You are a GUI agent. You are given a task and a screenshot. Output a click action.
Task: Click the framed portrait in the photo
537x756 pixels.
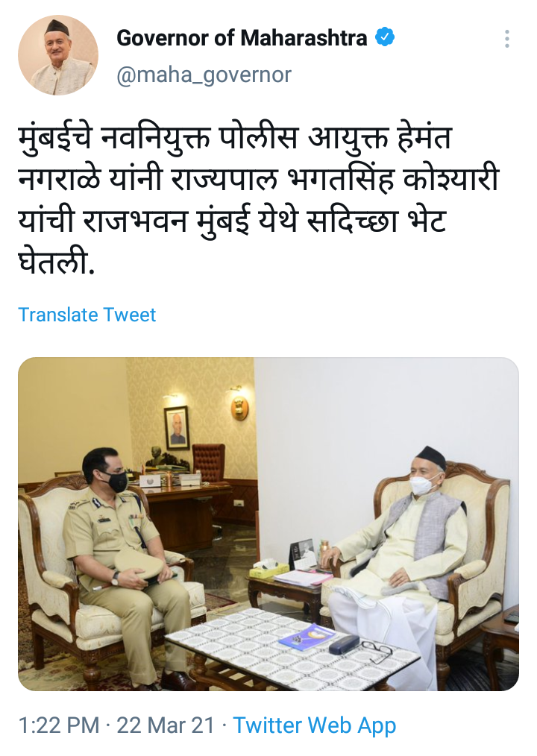pyautogui.click(x=177, y=427)
